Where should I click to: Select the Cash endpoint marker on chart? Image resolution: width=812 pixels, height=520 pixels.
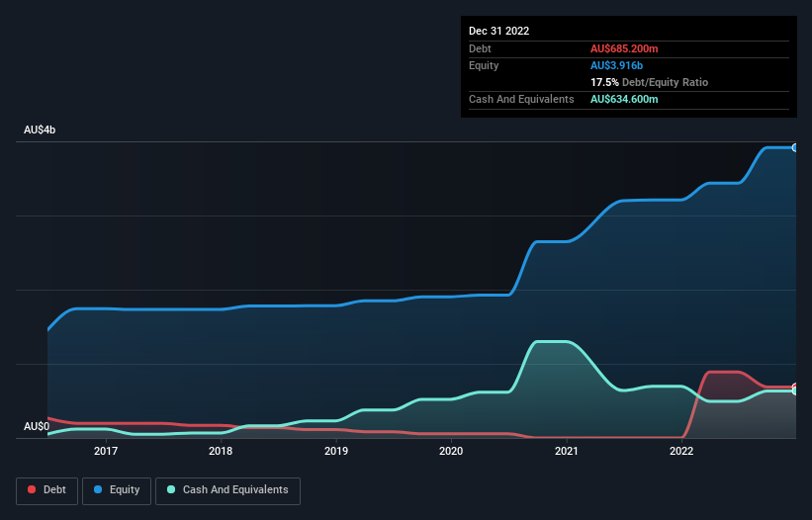[795, 391]
